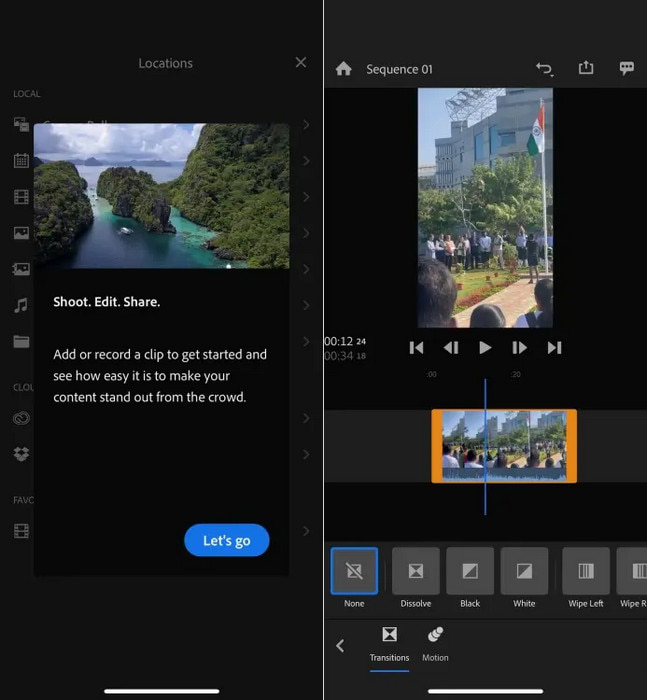Go back with the left chevron
647x700 pixels.
coord(340,646)
